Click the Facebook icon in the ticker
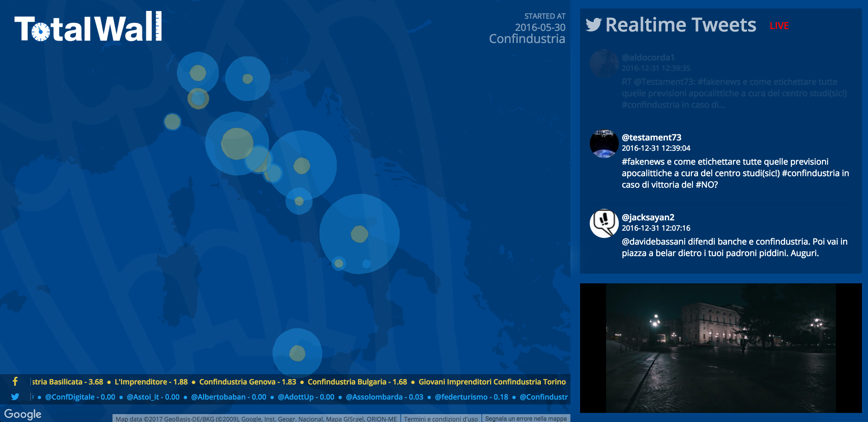 [x=15, y=381]
